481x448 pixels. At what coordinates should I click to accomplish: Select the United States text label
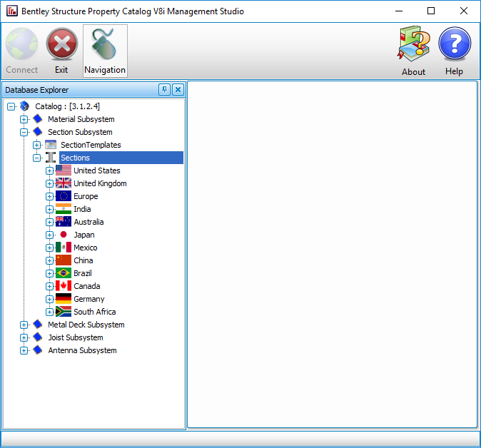(97, 170)
